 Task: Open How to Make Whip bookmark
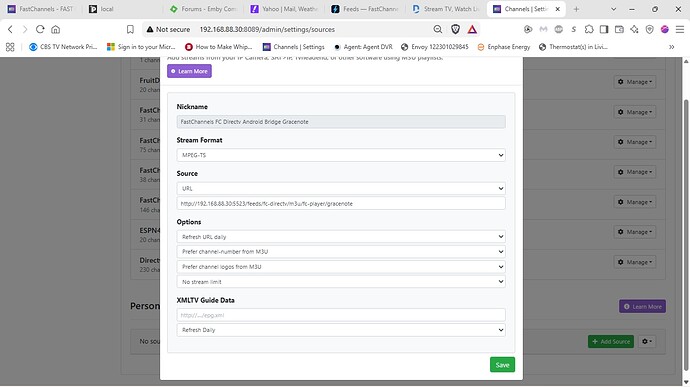[219, 47]
